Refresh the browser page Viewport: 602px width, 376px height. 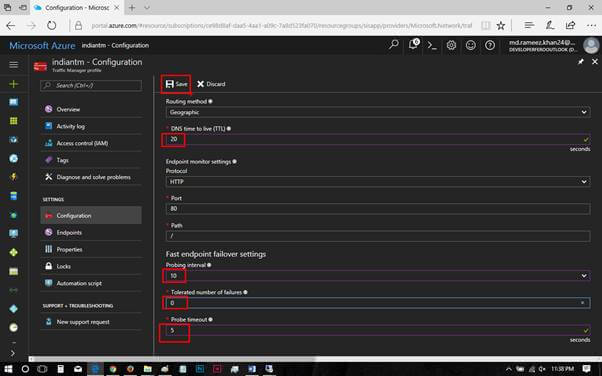pos(51,26)
